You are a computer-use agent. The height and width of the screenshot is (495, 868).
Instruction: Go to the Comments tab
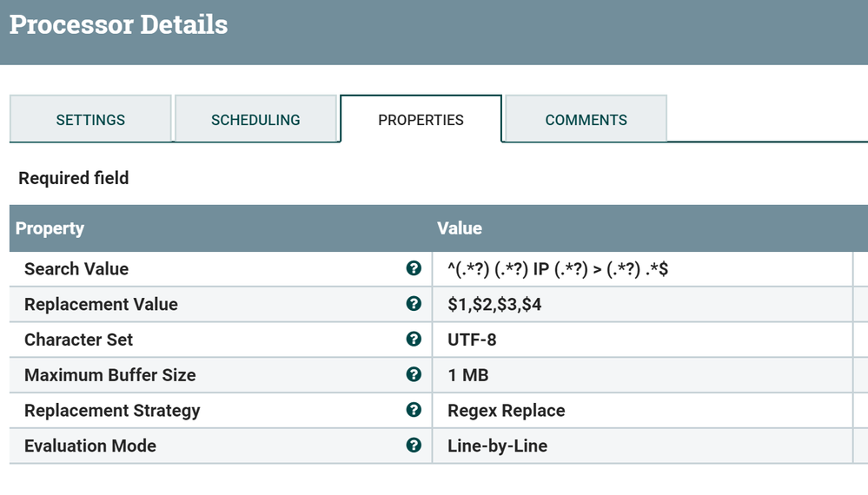click(586, 120)
